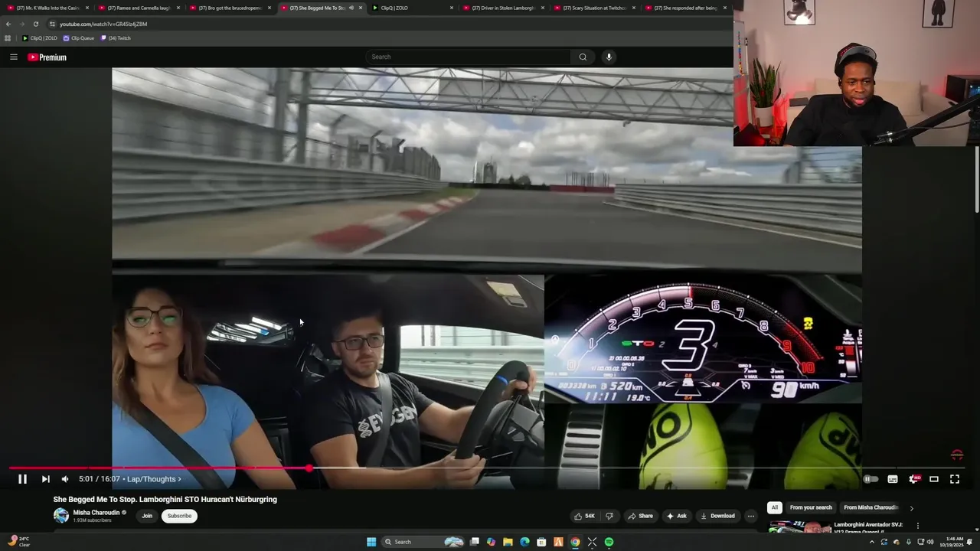980x551 pixels.
Task: Enter full screen mode
Action: pyautogui.click(x=955, y=479)
